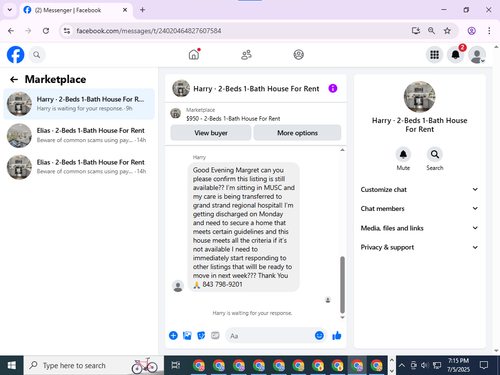Open the $950 2-Beds 1-Bath listing link

point(233,118)
